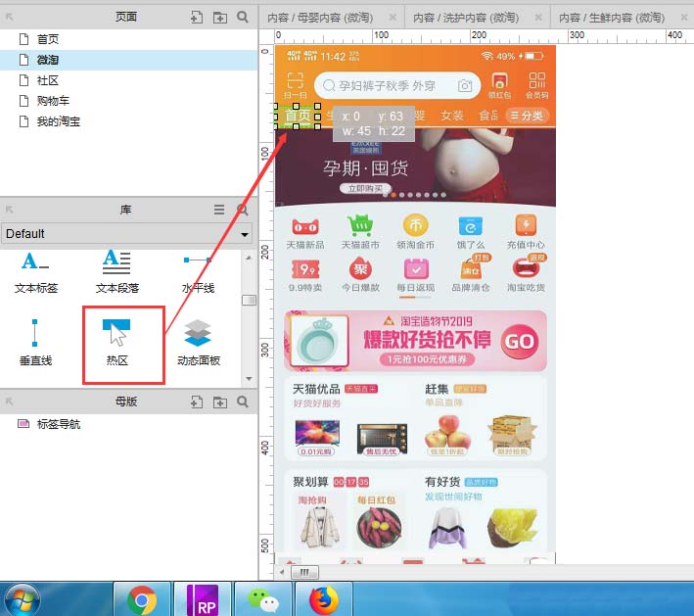Click the 扫一扫 scan icon in mockup
This screenshot has width=694, height=616.
click(x=295, y=85)
